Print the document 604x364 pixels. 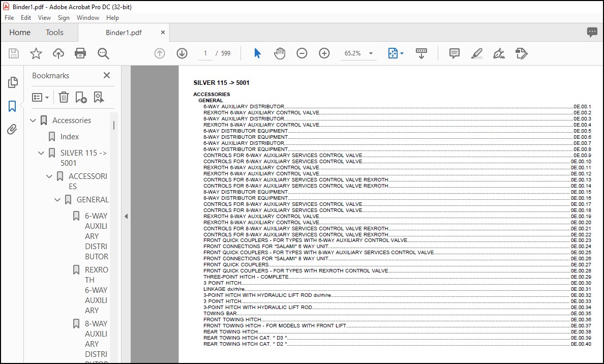[x=80, y=53]
